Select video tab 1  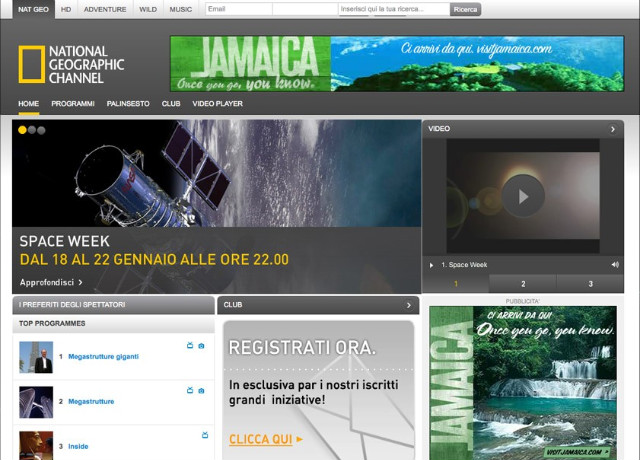(456, 284)
